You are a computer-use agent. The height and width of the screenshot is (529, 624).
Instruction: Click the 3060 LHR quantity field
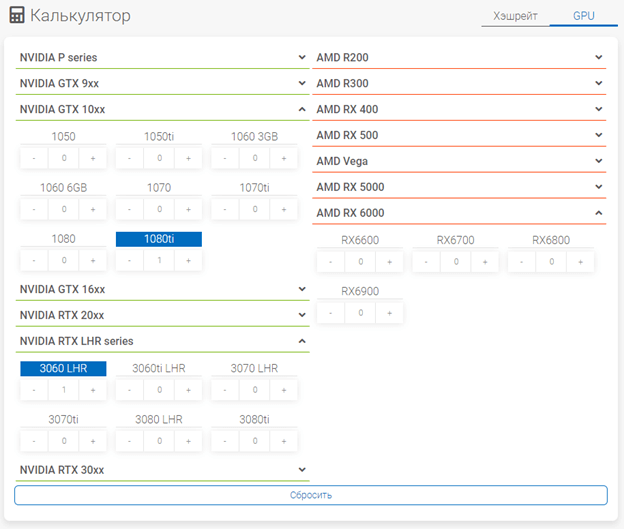tap(64, 390)
